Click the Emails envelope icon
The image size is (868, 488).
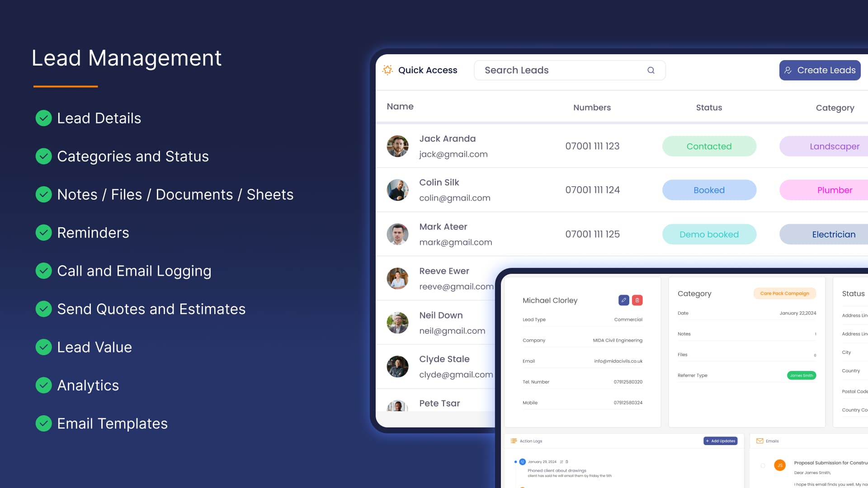coord(759,441)
